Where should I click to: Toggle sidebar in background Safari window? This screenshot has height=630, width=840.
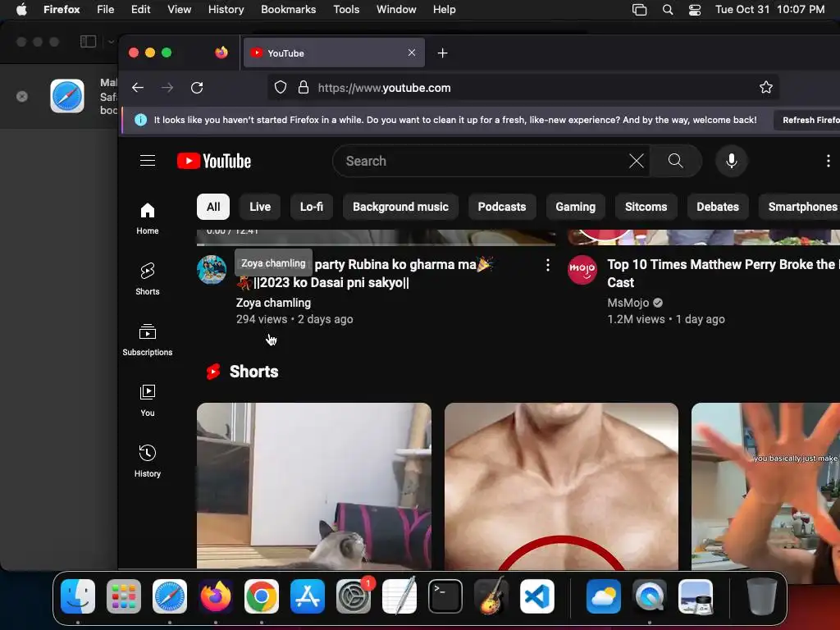[x=88, y=41]
